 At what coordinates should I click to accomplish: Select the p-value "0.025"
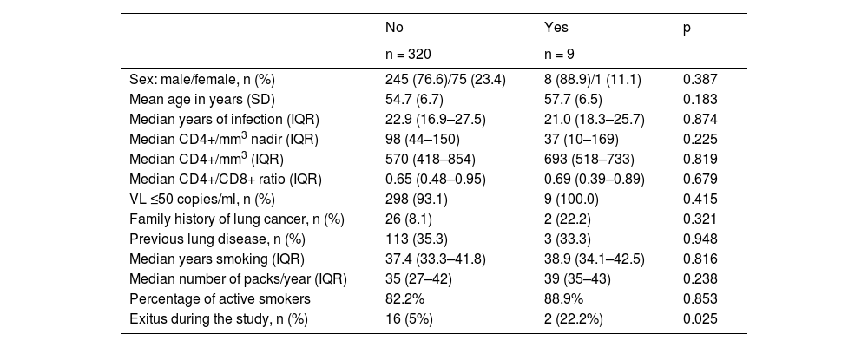pos(700,318)
